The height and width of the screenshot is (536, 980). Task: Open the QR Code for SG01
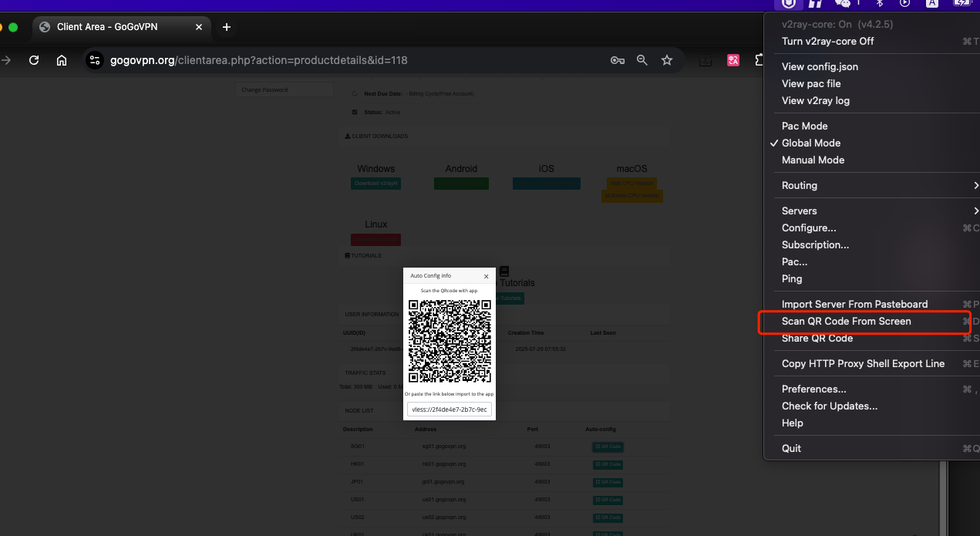point(608,447)
